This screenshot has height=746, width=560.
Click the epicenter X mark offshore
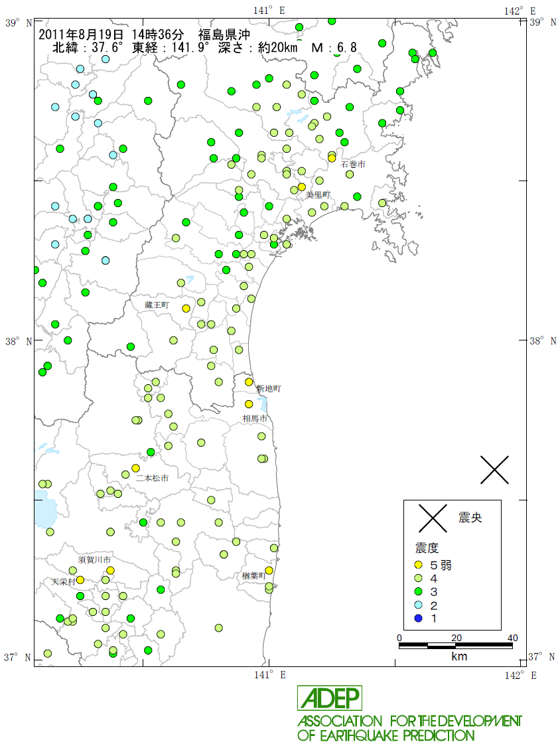(494, 470)
